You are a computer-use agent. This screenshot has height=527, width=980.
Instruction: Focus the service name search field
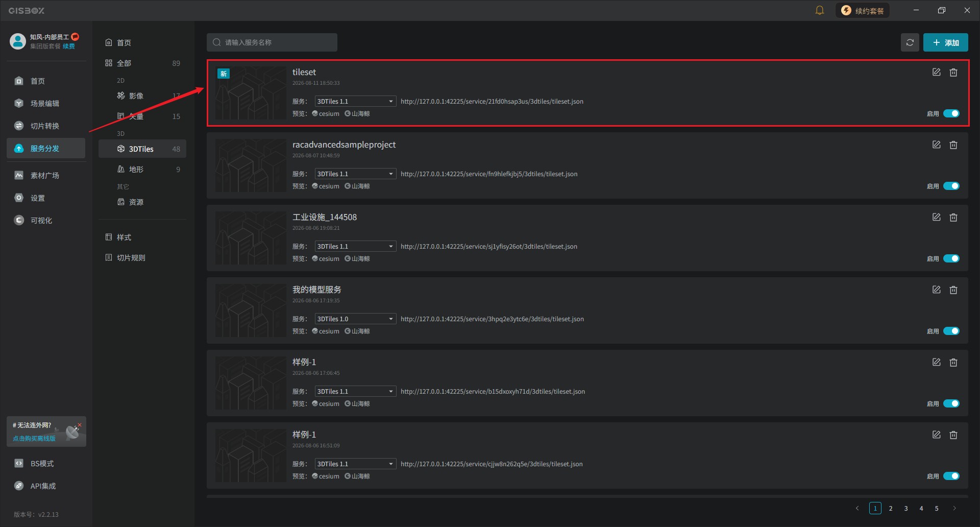click(272, 42)
